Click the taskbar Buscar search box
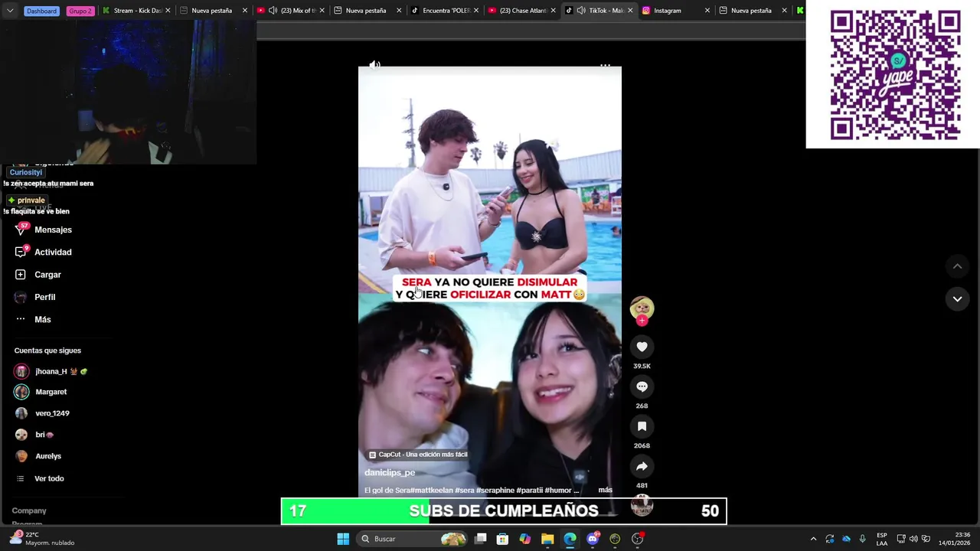The width and height of the screenshot is (980, 551). pyautogui.click(x=412, y=539)
